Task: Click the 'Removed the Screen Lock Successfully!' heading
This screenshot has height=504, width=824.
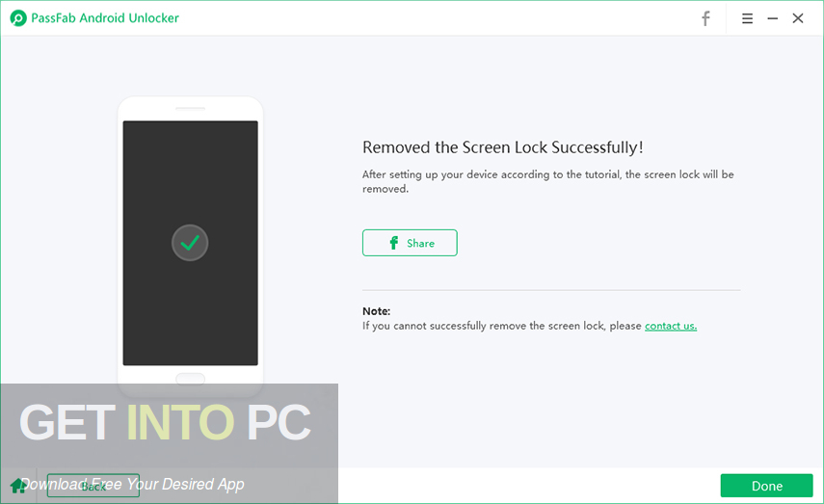Action: (502, 147)
